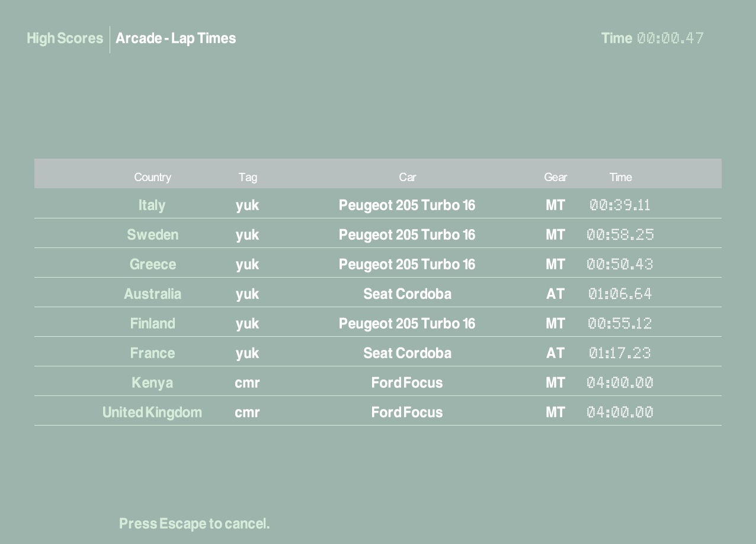Select the Finland country entry
This screenshot has height=544, width=756.
[152, 323]
